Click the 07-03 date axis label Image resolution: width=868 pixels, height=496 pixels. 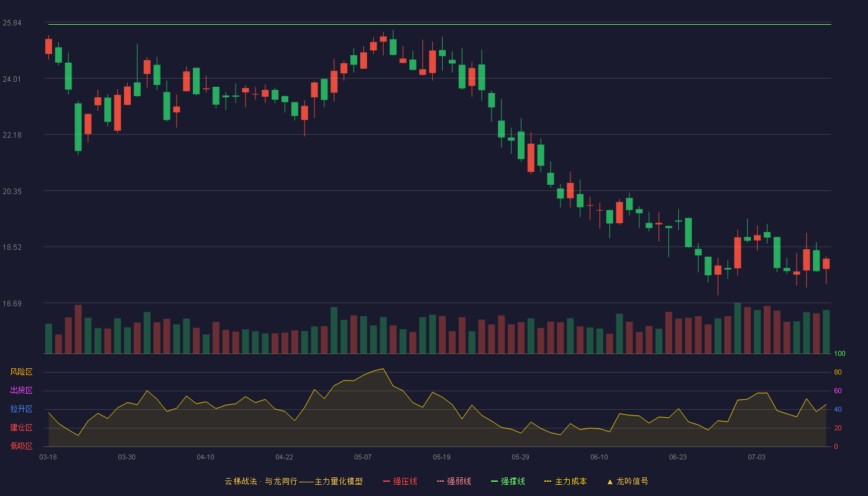tap(756, 457)
